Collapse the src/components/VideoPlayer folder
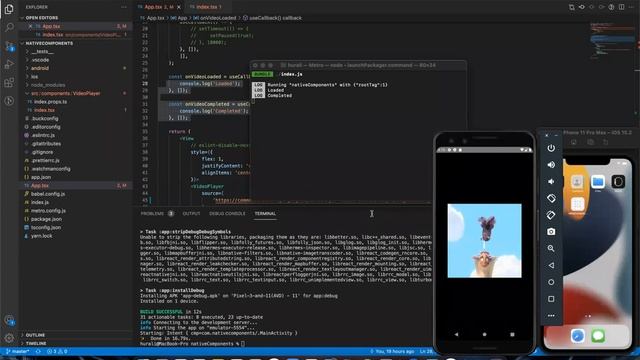The image size is (640, 360). tap(65, 93)
